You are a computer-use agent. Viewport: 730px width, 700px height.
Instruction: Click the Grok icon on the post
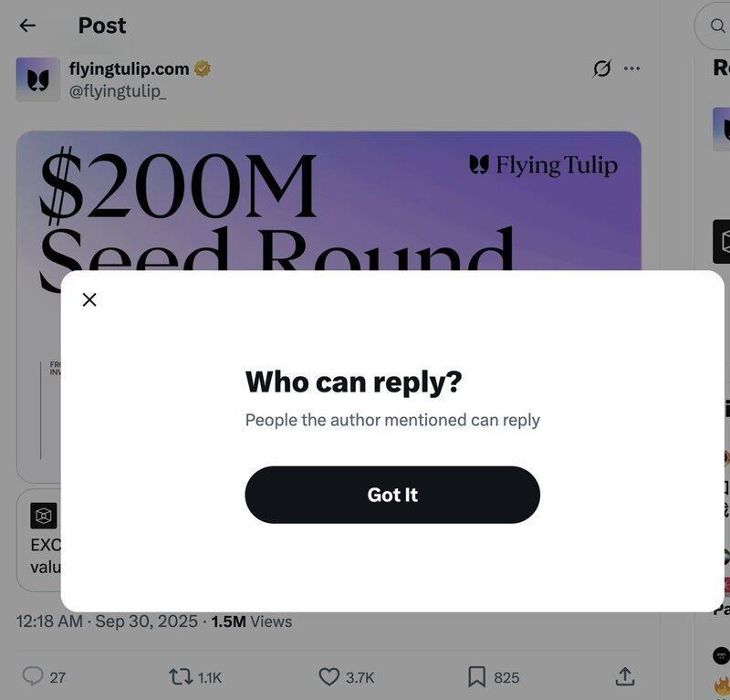point(601,68)
